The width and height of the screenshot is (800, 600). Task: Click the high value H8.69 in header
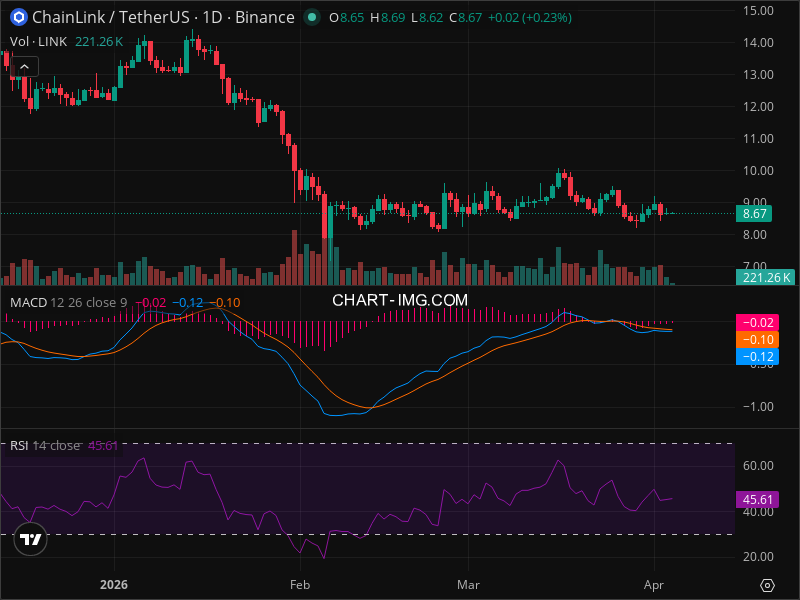[x=387, y=18]
